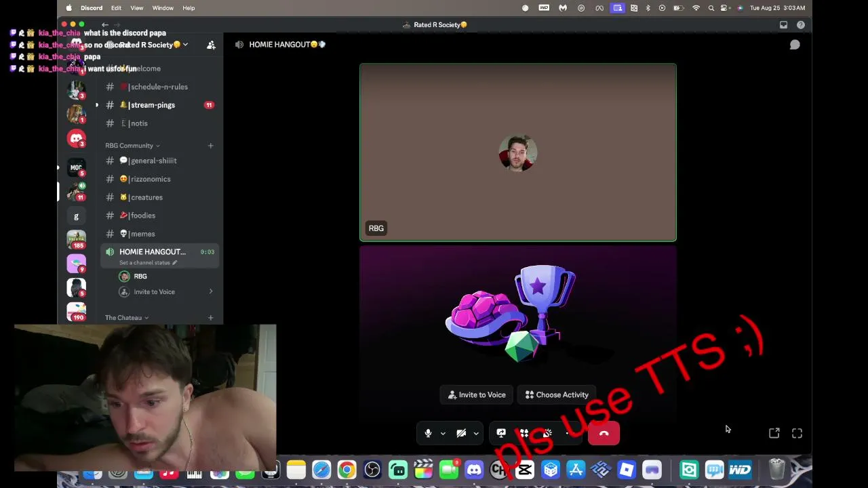Open Final Cut Pro from the Dock
Image resolution: width=868 pixels, height=488 pixels.
[423, 470]
